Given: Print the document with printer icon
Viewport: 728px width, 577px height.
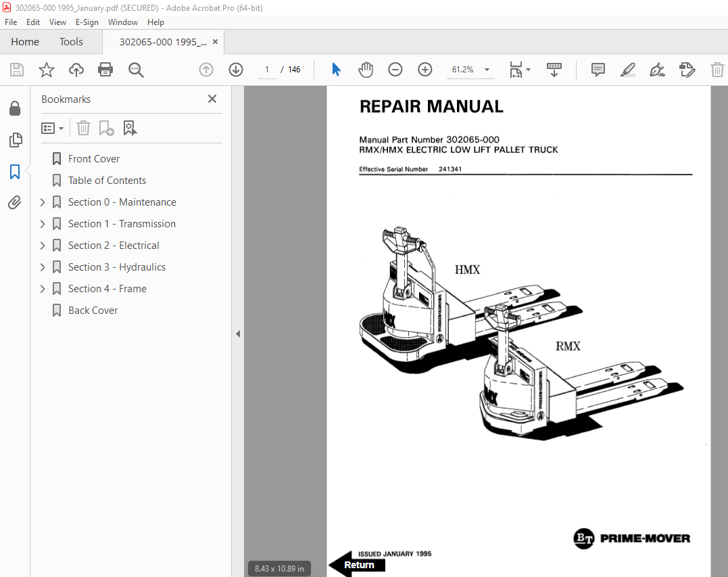Looking at the screenshot, I should pyautogui.click(x=105, y=70).
